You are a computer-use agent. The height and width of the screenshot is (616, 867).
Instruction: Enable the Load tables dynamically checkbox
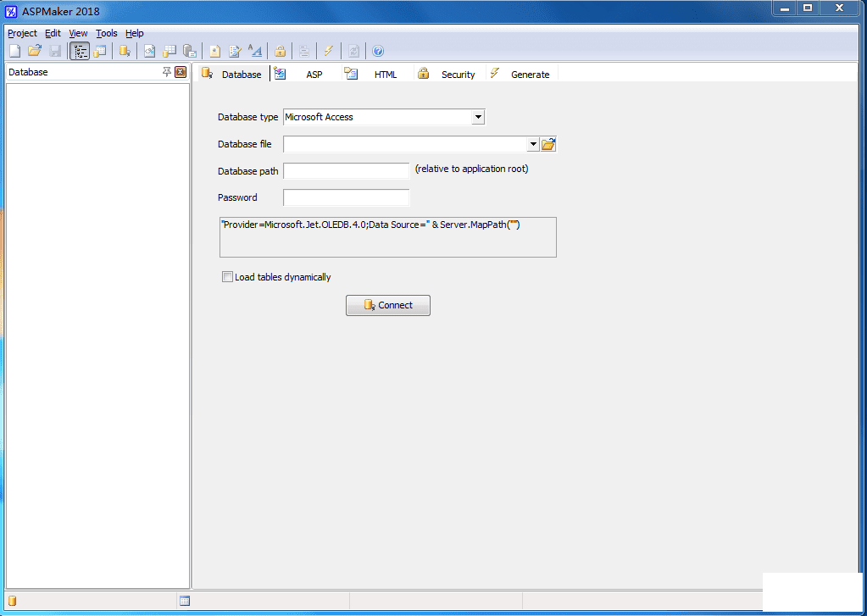[227, 277]
